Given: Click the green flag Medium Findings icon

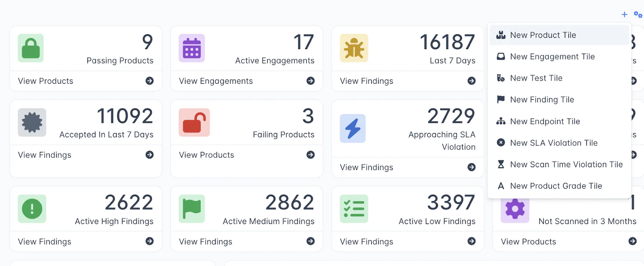Looking at the screenshot, I should tap(192, 209).
